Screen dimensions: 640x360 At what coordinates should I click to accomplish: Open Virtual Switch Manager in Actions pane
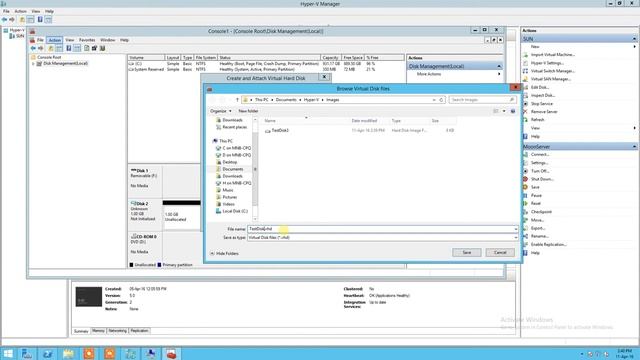552,71
